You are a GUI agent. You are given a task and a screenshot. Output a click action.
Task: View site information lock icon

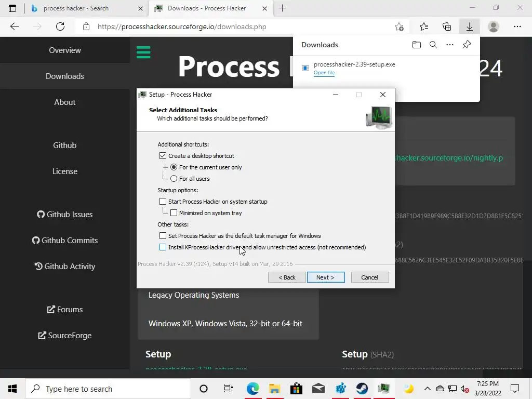coord(86,27)
